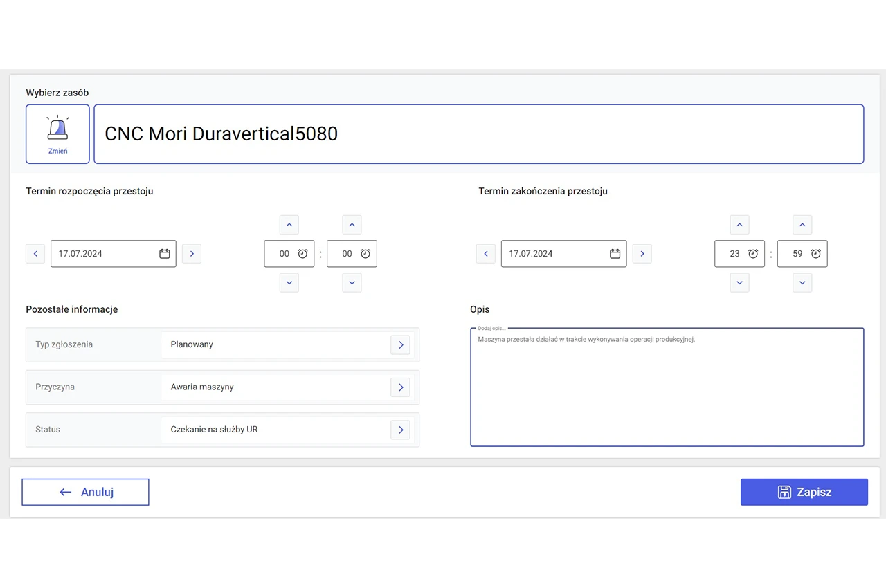The width and height of the screenshot is (886, 588).
Task: Click the Planowany value
Action: (192, 344)
